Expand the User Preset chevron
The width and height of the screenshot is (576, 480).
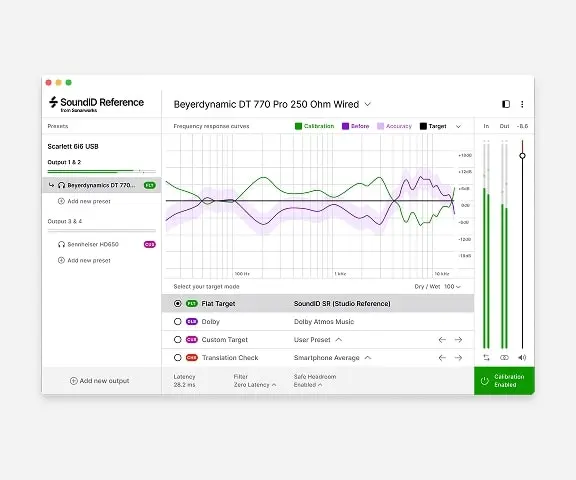pyautogui.click(x=339, y=340)
